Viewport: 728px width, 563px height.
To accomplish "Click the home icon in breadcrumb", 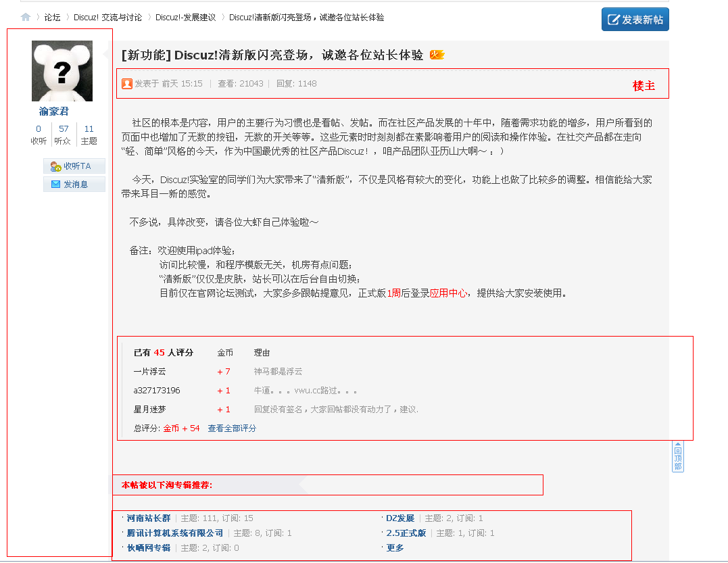I will [26, 17].
